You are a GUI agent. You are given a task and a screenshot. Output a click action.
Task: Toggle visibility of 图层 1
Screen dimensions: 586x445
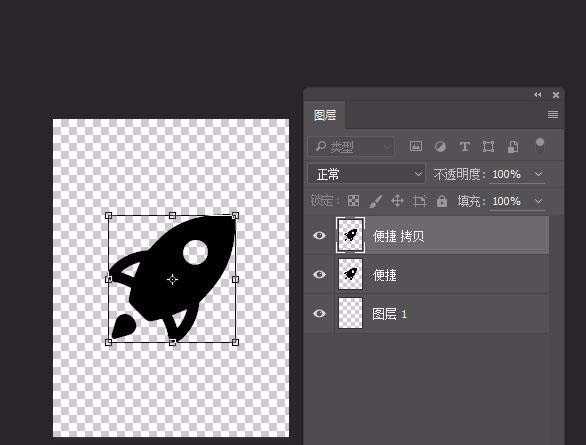(319, 313)
